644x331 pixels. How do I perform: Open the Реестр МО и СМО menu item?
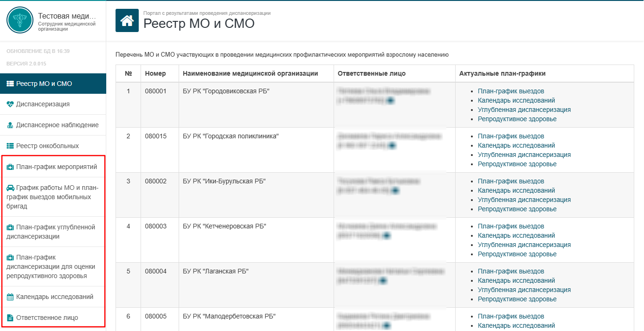click(53, 84)
